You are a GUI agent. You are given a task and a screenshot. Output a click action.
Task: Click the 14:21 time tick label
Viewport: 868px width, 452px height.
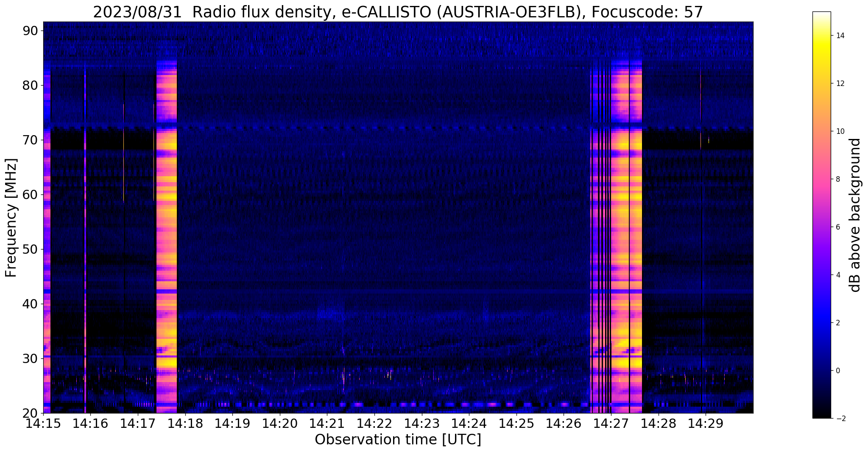point(327,424)
